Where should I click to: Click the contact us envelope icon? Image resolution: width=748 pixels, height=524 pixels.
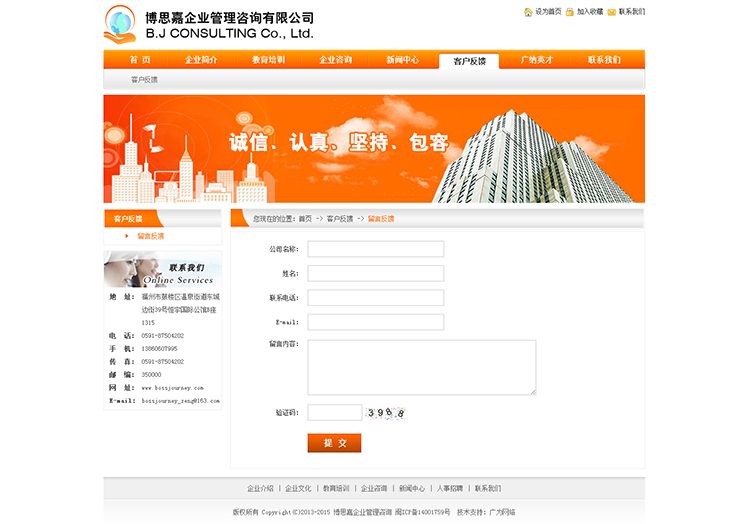click(611, 12)
